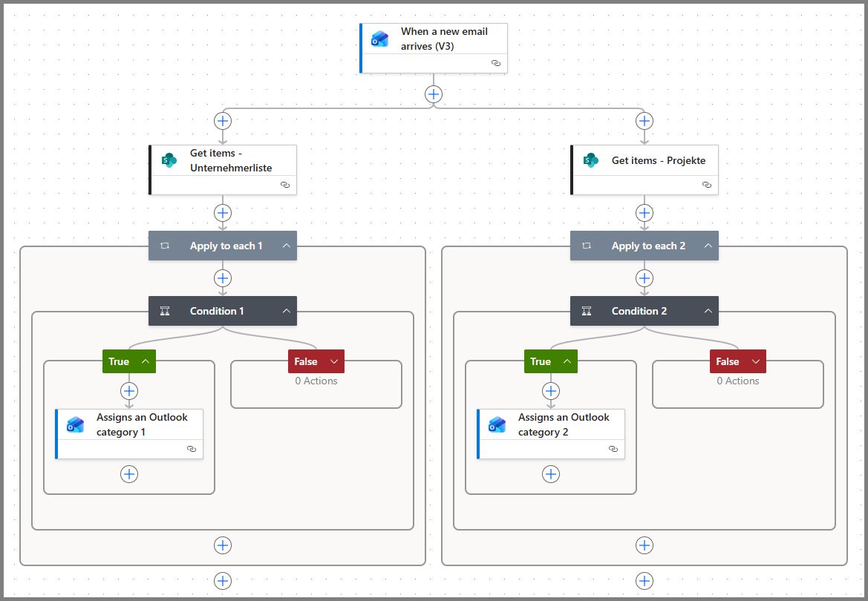Click connection icon on Assigns an Outlook category 2
Image resolution: width=868 pixels, height=601 pixels.
pyautogui.click(x=613, y=449)
